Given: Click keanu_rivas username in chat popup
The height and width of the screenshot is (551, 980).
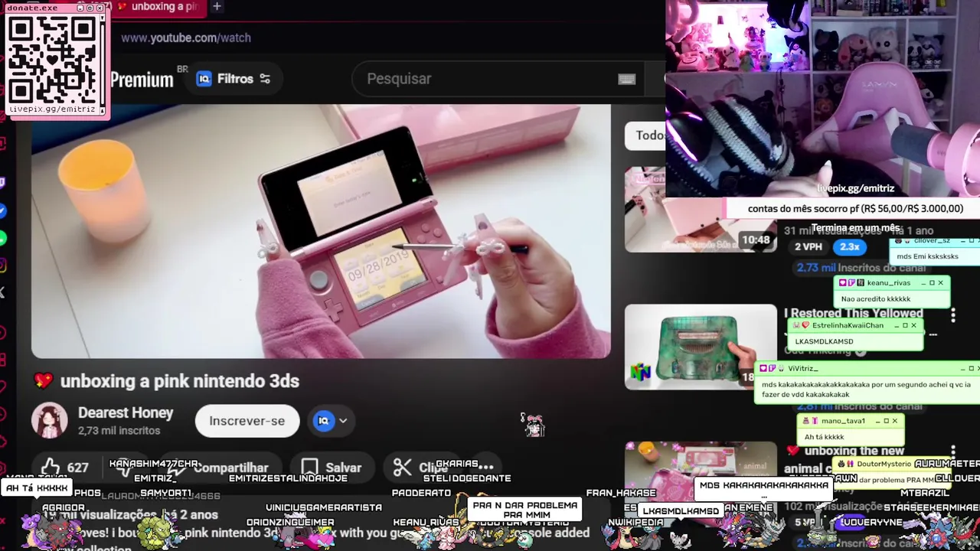Looking at the screenshot, I should [888, 282].
